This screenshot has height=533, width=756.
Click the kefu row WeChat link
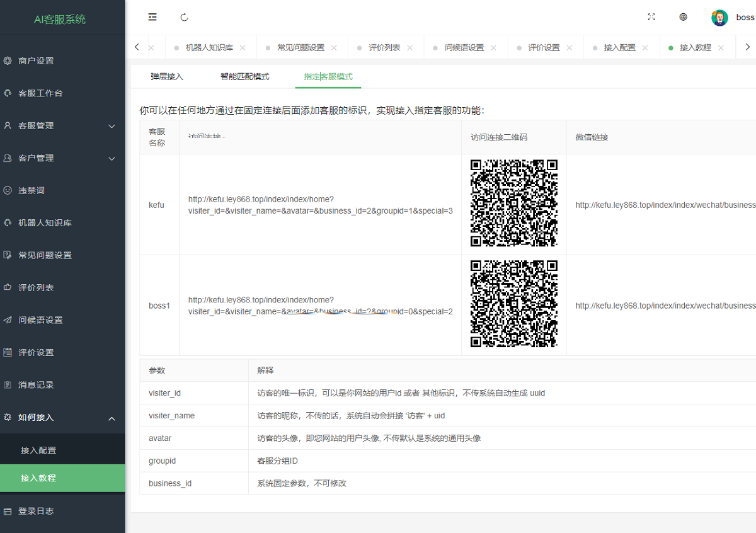coord(665,205)
